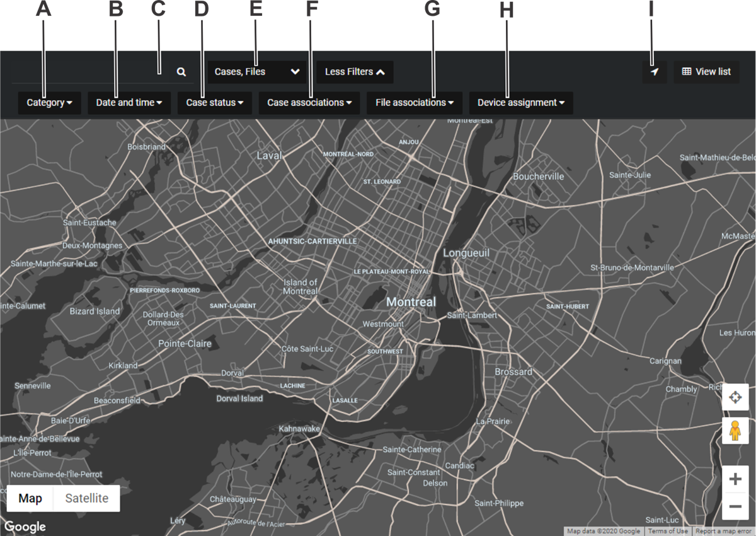The width and height of the screenshot is (756, 536).
Task: Click the Sainte-Julie label
Action: point(629,174)
